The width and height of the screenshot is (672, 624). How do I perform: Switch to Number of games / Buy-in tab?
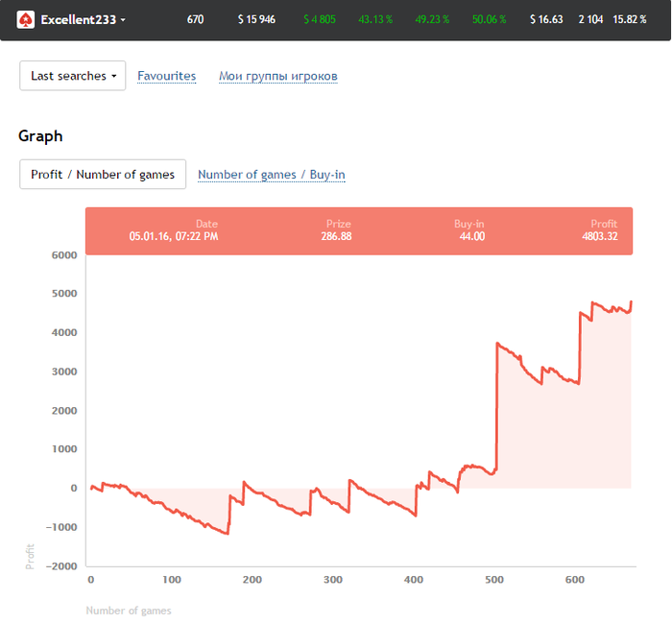[x=271, y=175]
